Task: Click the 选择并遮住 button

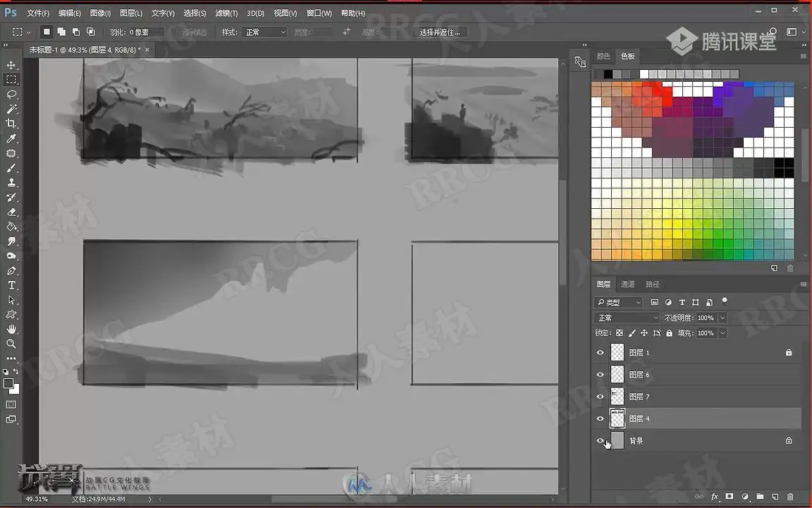Action: [x=440, y=32]
